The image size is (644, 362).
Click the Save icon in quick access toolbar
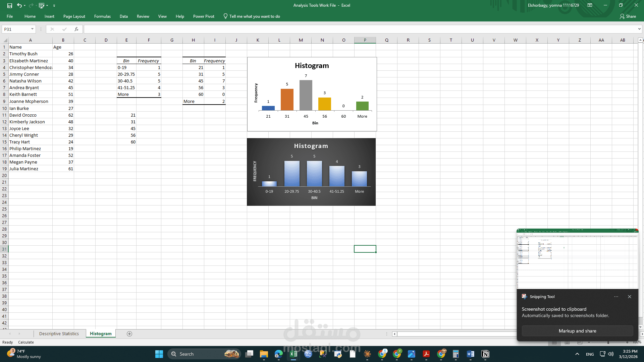tap(10, 5)
